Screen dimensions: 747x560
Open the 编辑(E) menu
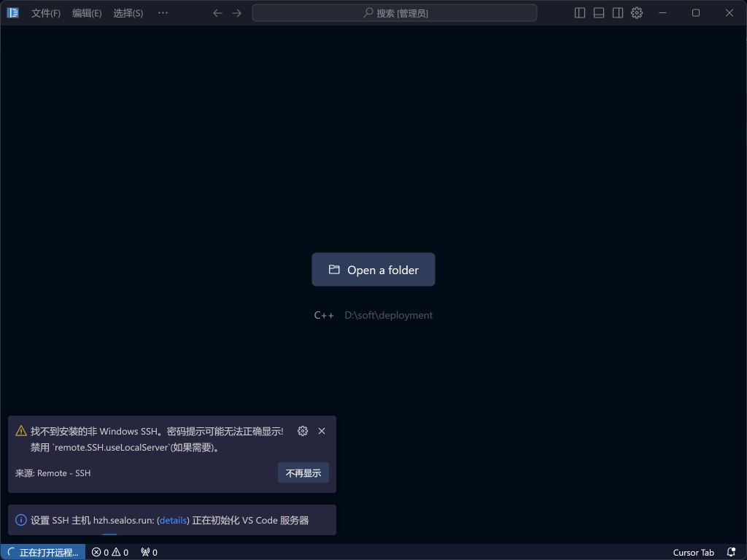click(87, 12)
